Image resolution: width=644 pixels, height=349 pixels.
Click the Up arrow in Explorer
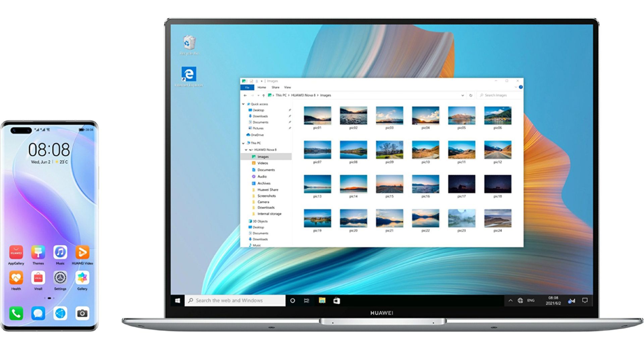click(x=264, y=95)
